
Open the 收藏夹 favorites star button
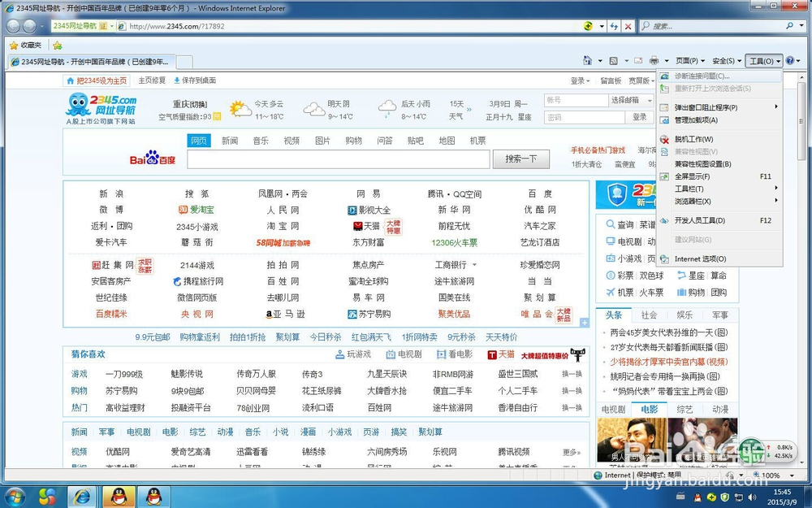point(25,45)
